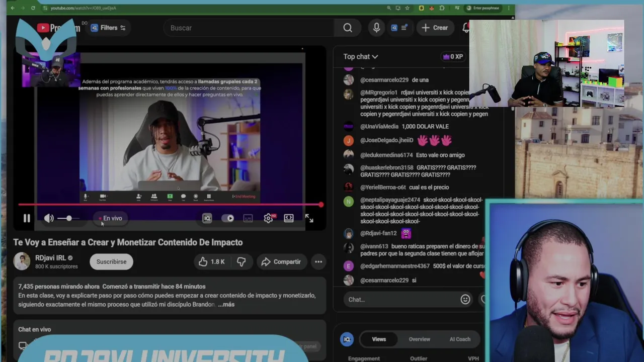The image size is (644, 362).
Task: Click the Outlier column label
Action: 419,358
